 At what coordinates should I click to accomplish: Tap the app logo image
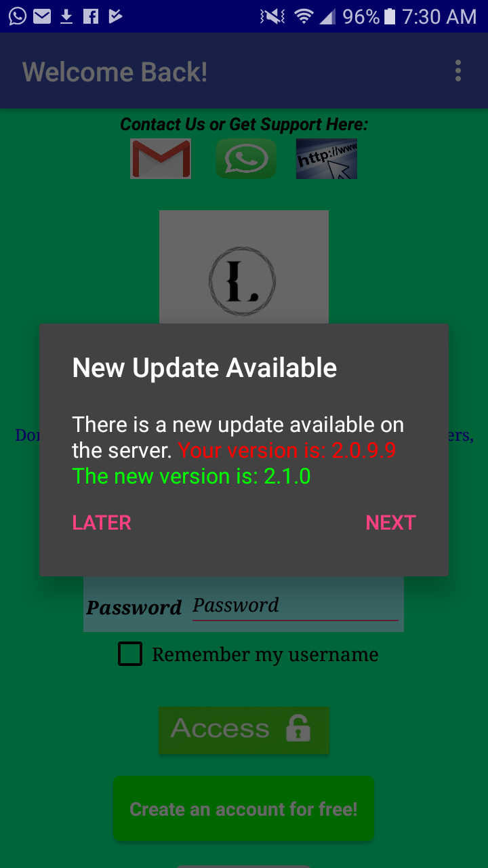[244, 267]
